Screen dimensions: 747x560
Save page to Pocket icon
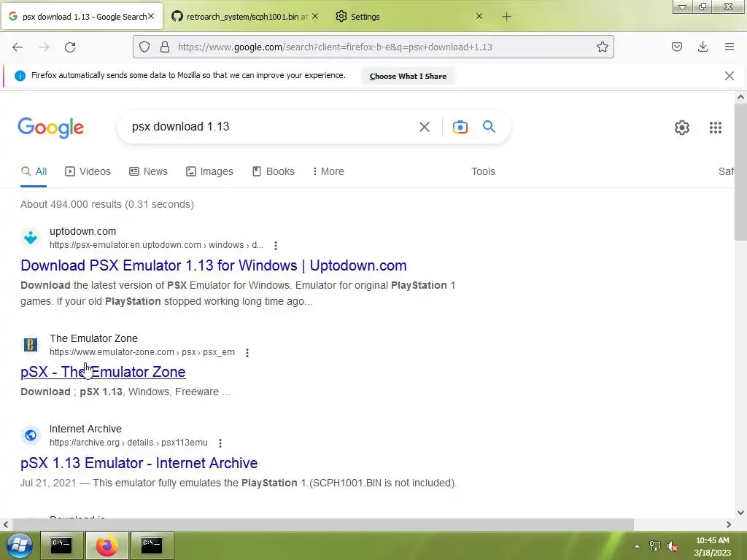pos(677,47)
